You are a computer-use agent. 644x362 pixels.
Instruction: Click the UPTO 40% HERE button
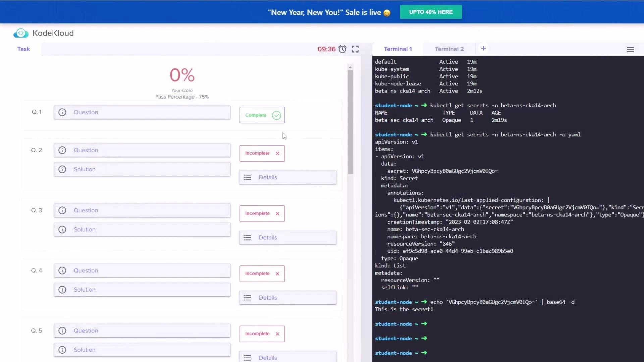point(431,12)
